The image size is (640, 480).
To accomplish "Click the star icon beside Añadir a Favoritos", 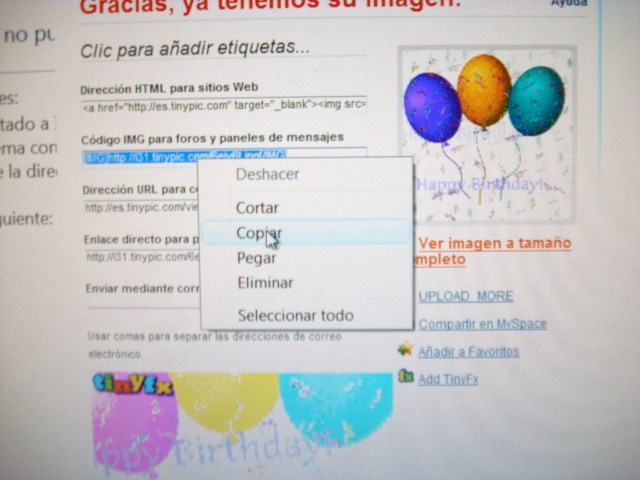I will coord(405,349).
